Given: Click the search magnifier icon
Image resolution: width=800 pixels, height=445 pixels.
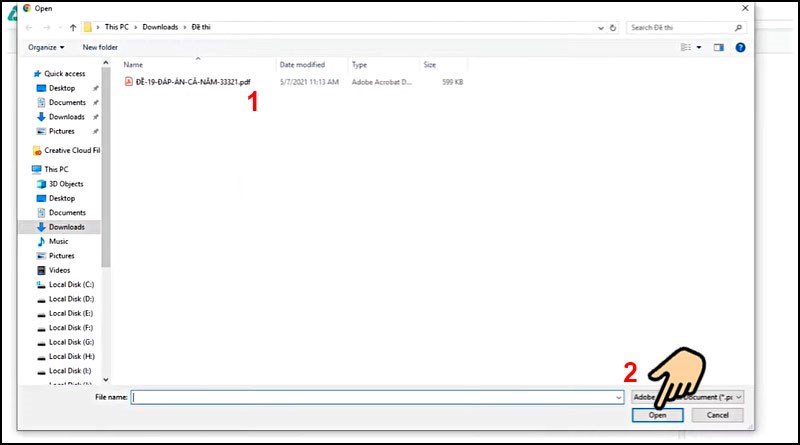Looking at the screenshot, I should click(x=738, y=28).
